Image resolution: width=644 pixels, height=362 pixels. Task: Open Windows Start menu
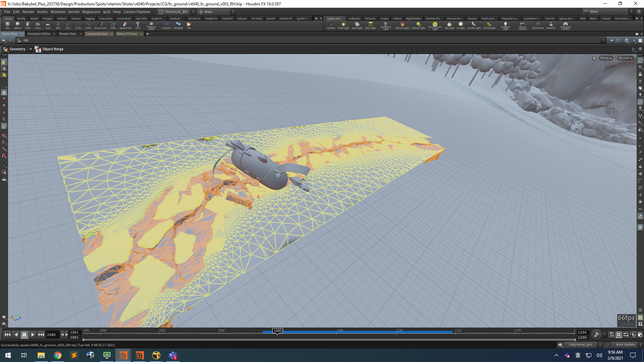[x=8, y=355]
